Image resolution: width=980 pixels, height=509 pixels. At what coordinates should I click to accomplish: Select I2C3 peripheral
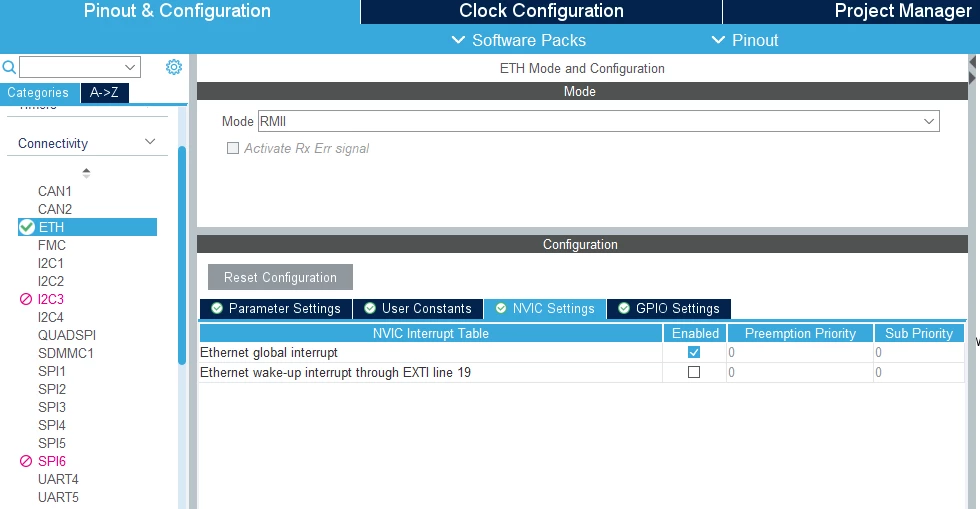click(51, 300)
